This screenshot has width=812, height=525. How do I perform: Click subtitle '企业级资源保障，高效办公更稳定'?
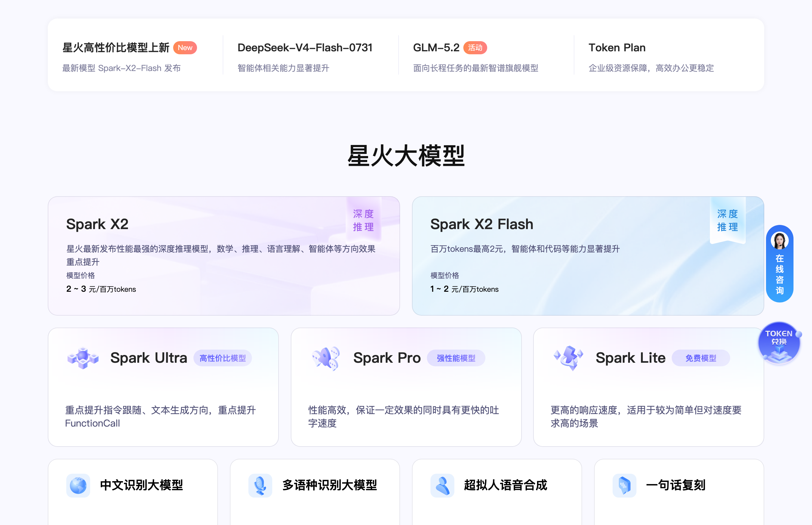pyautogui.click(x=651, y=68)
